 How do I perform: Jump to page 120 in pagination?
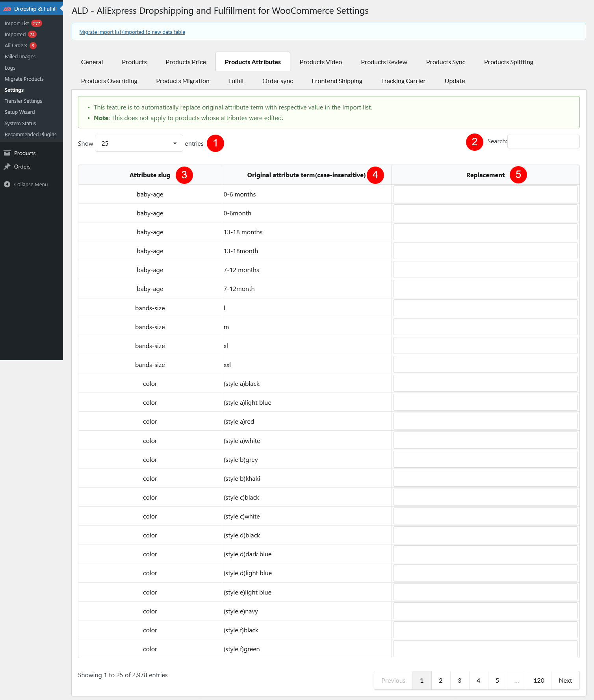[538, 680]
